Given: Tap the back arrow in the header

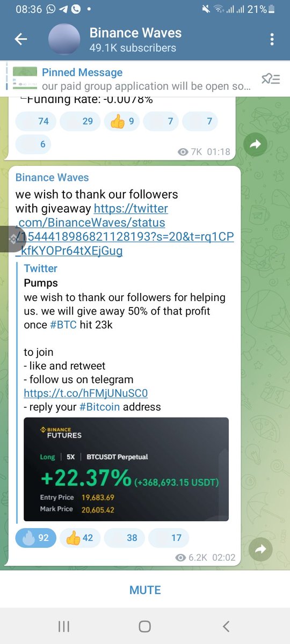Looking at the screenshot, I should point(21,39).
